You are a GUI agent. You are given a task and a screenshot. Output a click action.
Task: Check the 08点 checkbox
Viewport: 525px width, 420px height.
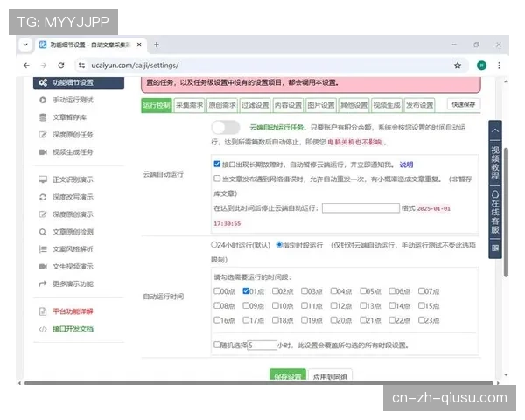(x=217, y=305)
